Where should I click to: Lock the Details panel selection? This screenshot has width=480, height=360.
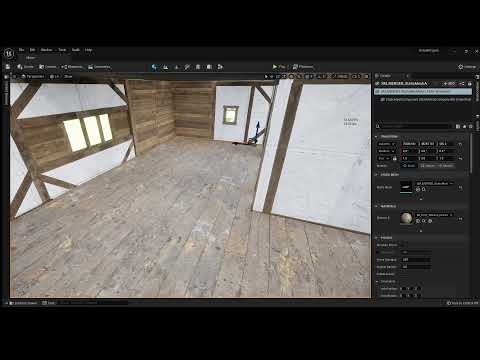[470, 83]
